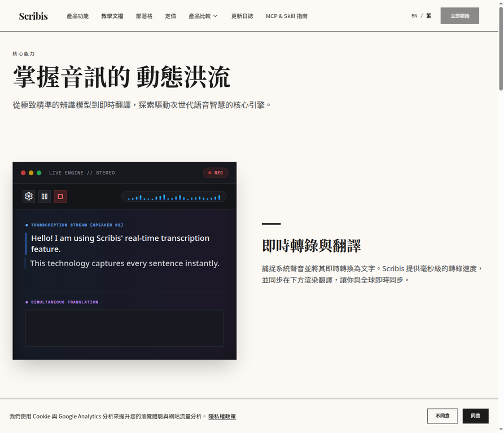Click SIMULTANEOUS TRANSLATION label
Viewport: 504px width, 433px height.
(64, 302)
